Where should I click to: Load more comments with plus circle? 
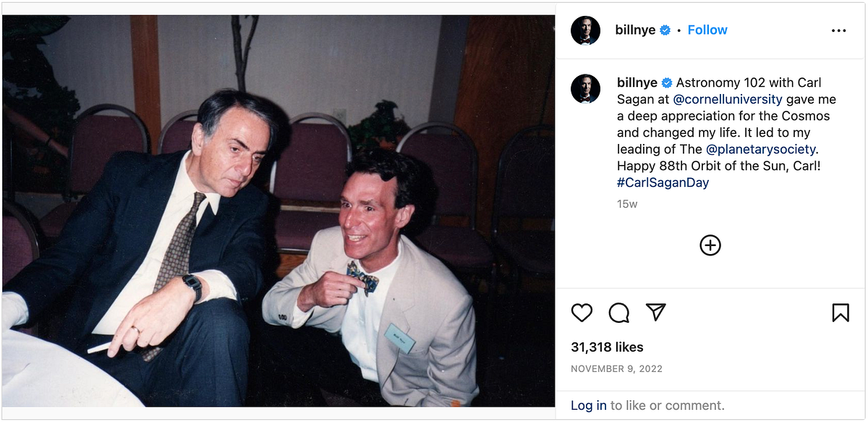[710, 245]
